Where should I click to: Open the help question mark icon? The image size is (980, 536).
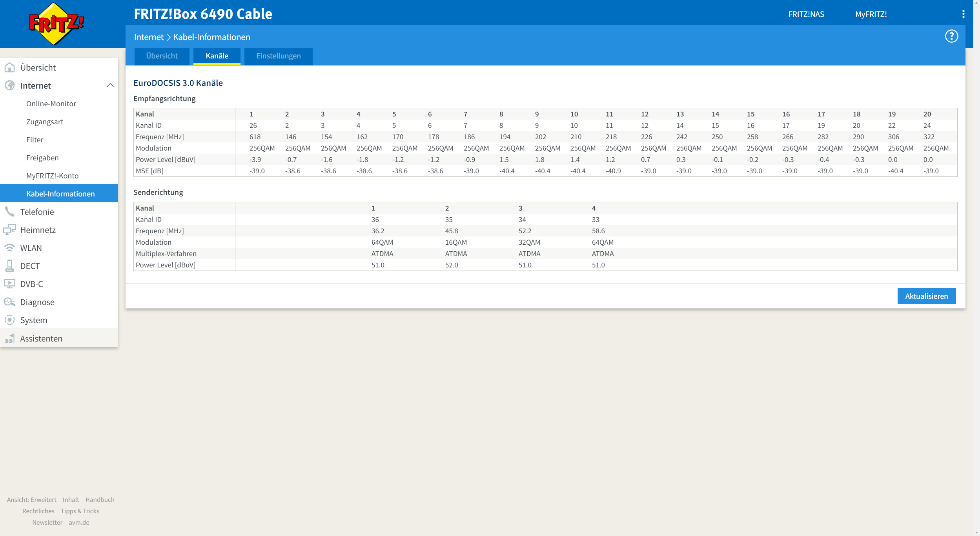[x=951, y=36]
